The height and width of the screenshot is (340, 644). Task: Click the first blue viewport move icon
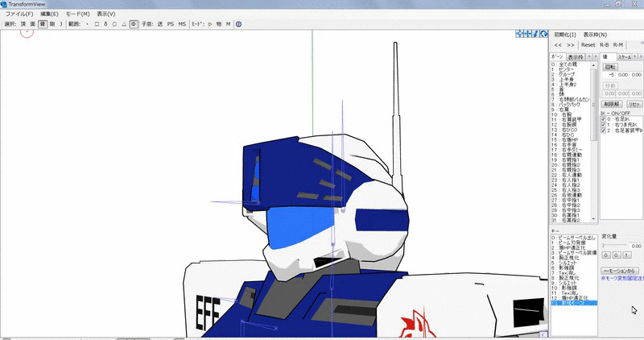click(521, 34)
